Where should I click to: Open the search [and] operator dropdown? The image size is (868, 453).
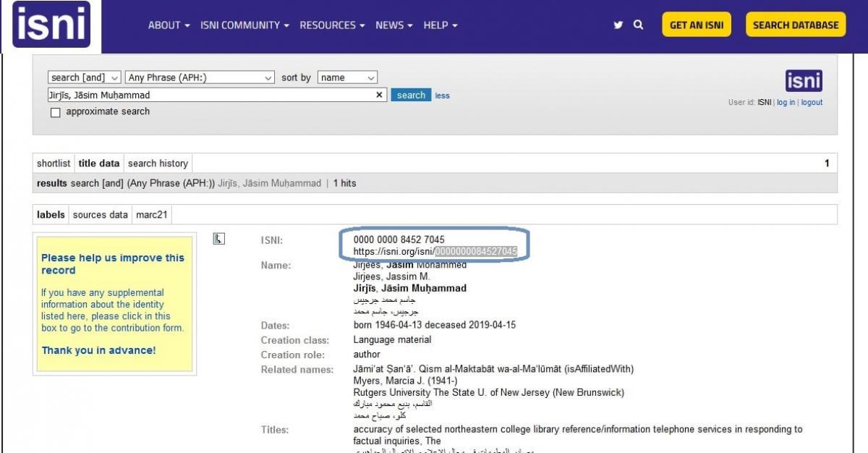click(85, 77)
